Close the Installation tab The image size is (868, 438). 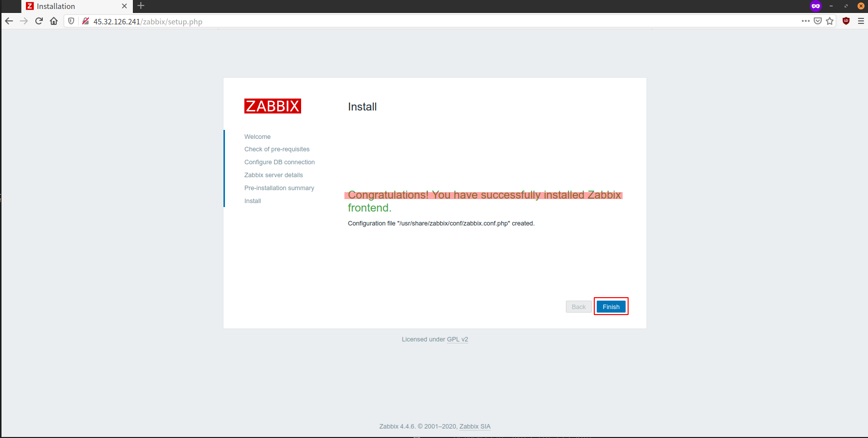[x=124, y=6]
